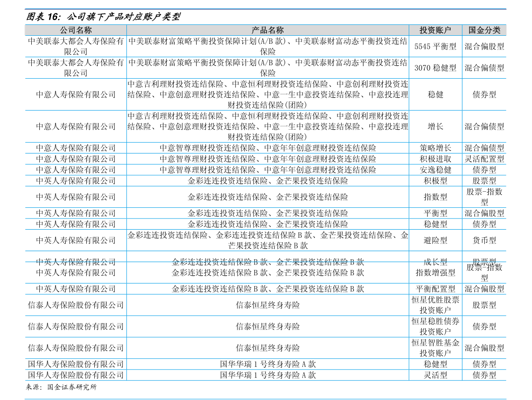Click the purple horizontal rule at page top
The height and width of the screenshot is (400, 532).
tap(265, 9)
